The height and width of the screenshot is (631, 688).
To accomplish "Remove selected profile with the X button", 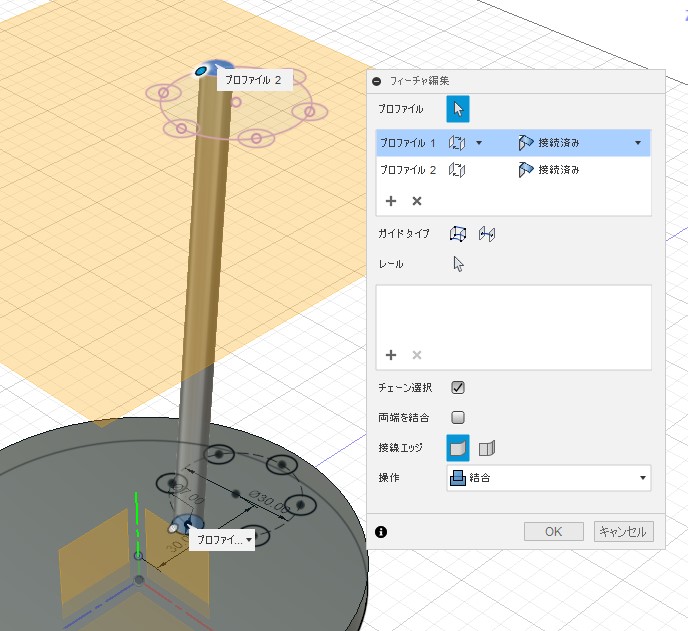I will coord(417,201).
